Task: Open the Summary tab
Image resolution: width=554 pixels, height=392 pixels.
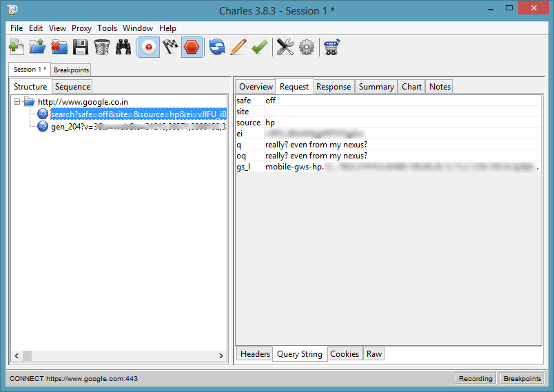Action: 376,87
